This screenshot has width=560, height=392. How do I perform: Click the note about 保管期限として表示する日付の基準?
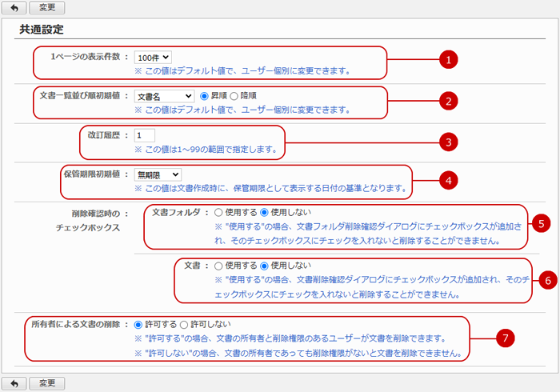coord(270,188)
